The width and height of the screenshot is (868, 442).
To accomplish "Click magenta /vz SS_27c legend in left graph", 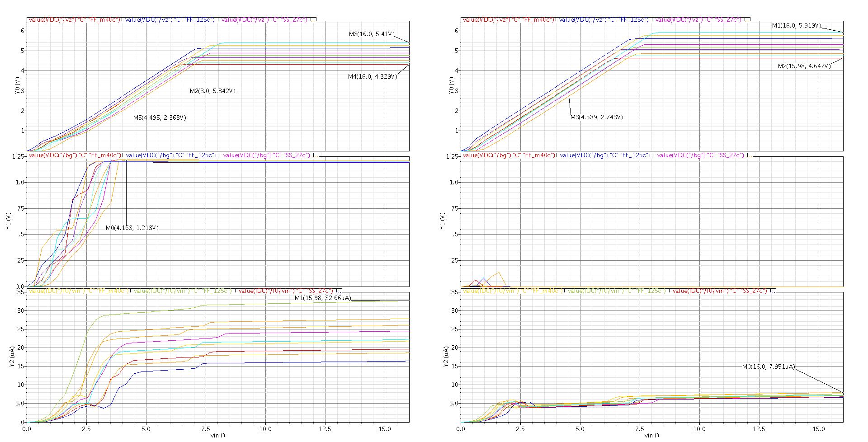I will click(x=264, y=19).
